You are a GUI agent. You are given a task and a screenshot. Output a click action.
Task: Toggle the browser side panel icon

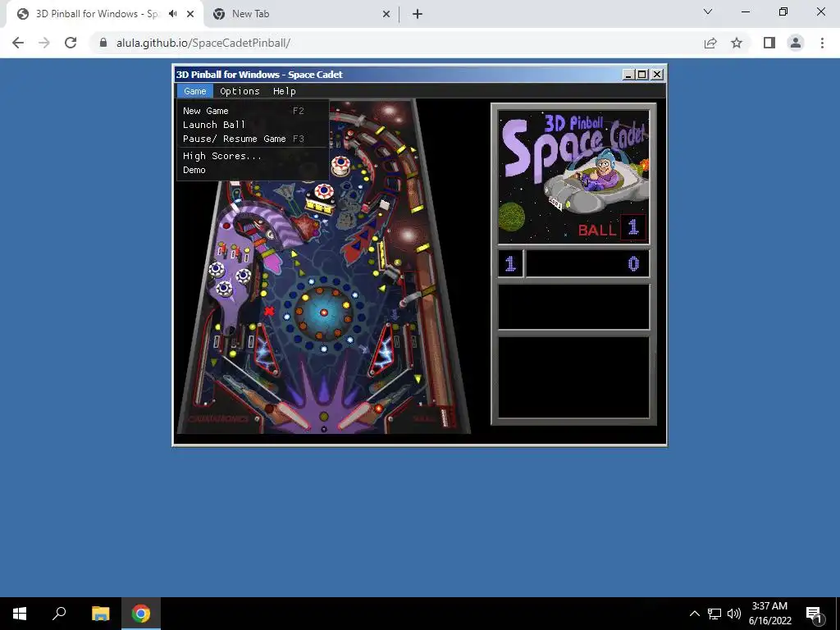[x=769, y=43]
